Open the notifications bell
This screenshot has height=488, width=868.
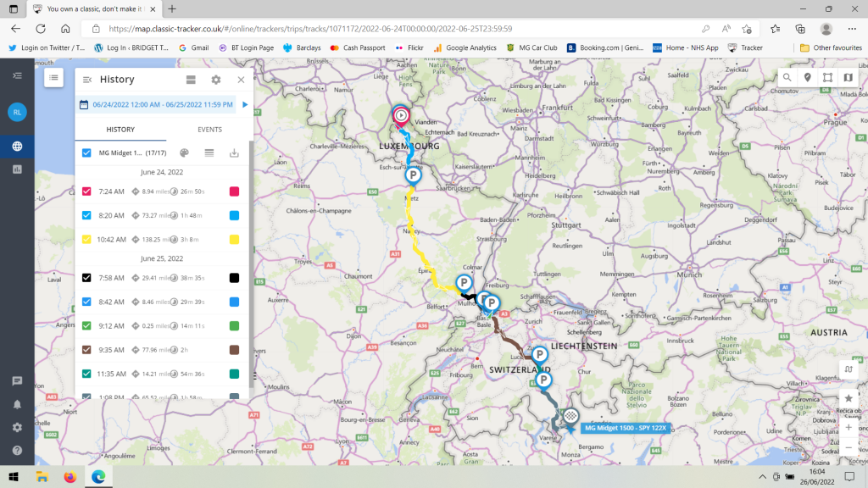point(17,404)
